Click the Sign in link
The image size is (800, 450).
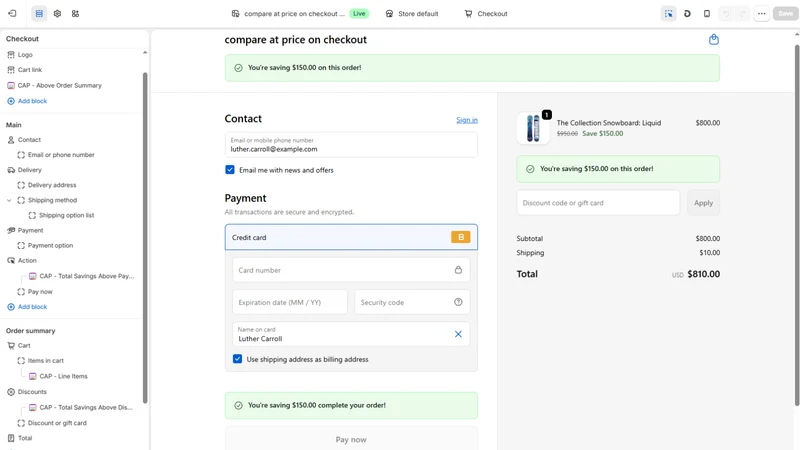[x=467, y=120]
